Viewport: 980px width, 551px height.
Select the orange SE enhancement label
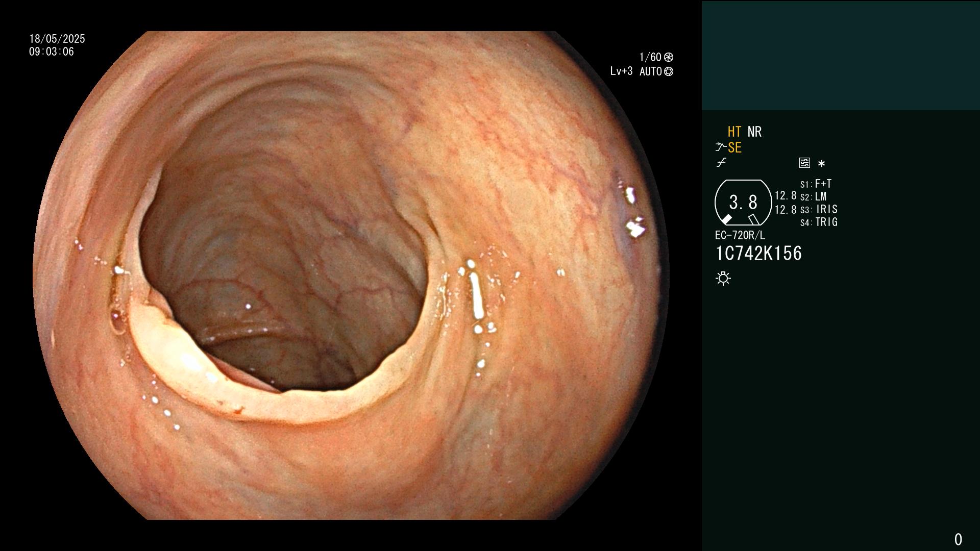point(734,147)
